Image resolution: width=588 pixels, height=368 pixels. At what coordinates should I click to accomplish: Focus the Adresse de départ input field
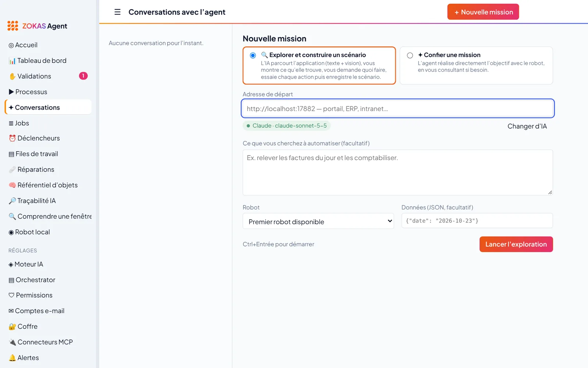coord(398,109)
